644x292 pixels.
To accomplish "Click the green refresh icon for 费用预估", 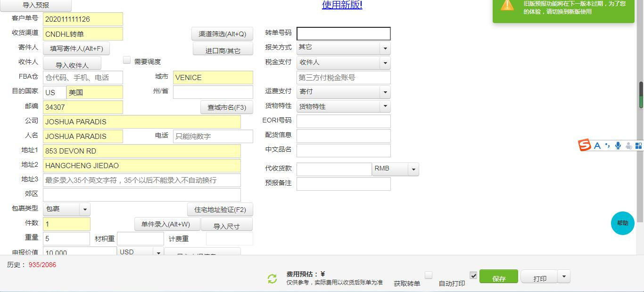I will pos(272,278).
